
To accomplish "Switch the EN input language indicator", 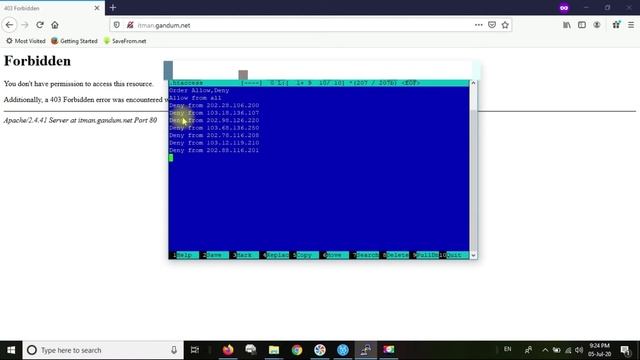I will [507, 349].
